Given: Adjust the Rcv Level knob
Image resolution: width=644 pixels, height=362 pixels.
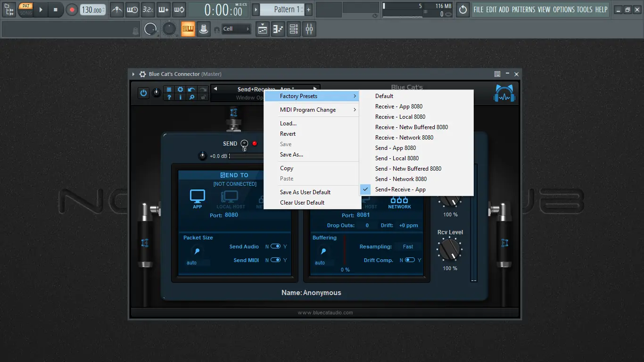Looking at the screenshot, I should [450, 249].
